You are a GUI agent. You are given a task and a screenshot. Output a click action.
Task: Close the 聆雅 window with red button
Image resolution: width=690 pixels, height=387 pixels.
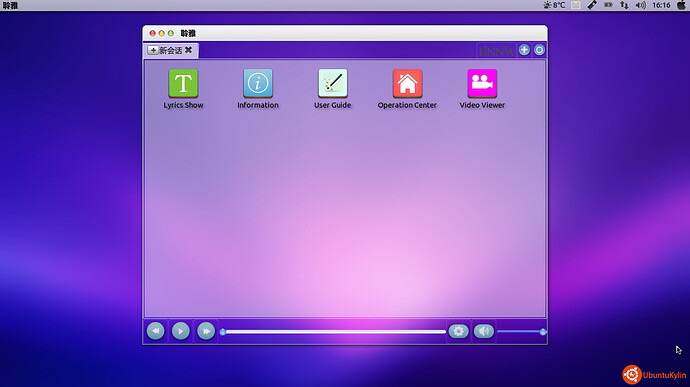pos(152,33)
